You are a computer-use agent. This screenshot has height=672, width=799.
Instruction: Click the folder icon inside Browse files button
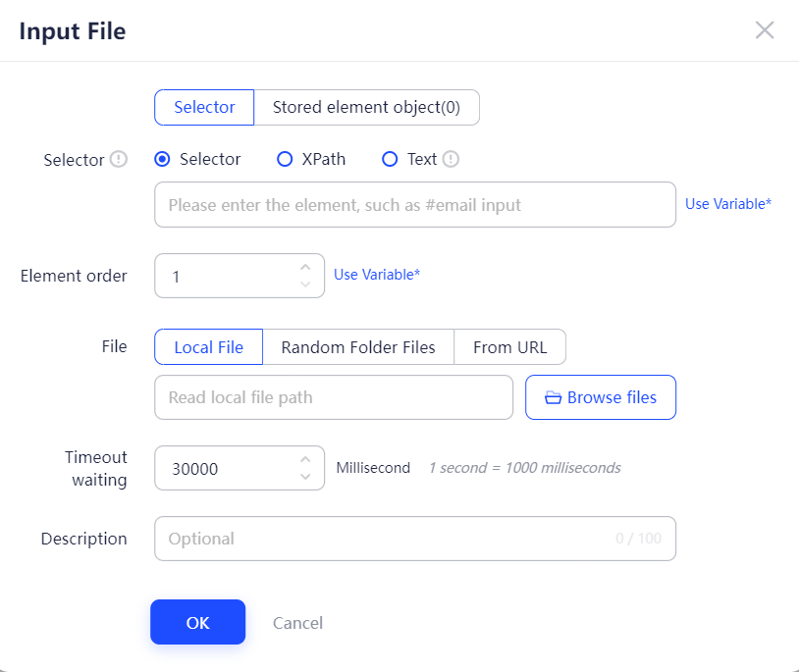click(x=554, y=396)
